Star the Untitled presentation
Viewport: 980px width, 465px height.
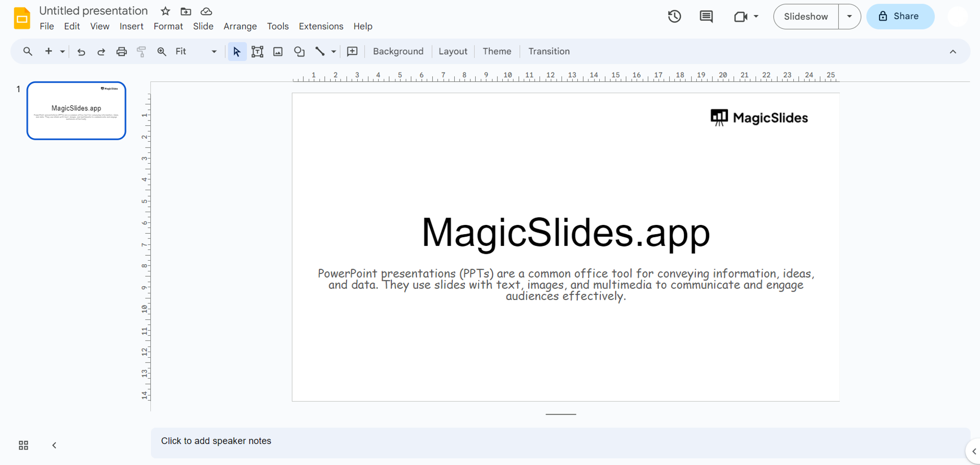click(x=165, y=11)
